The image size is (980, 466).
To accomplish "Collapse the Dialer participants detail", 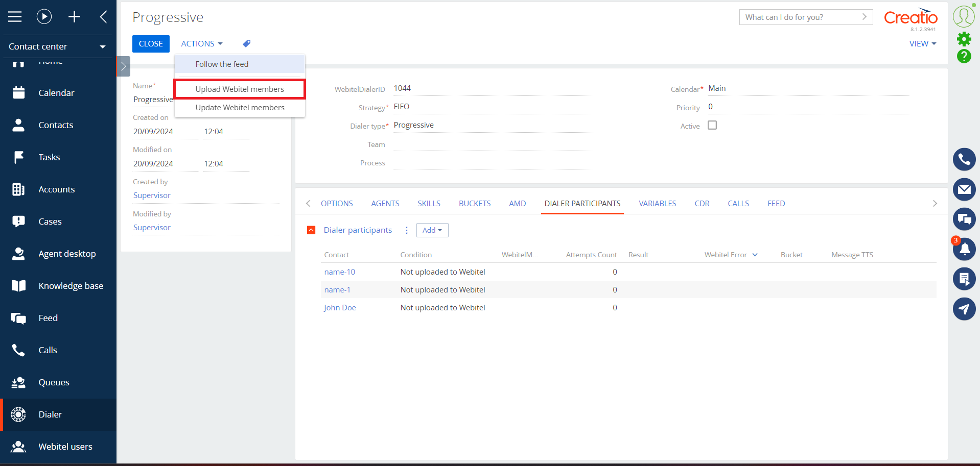I will [311, 230].
